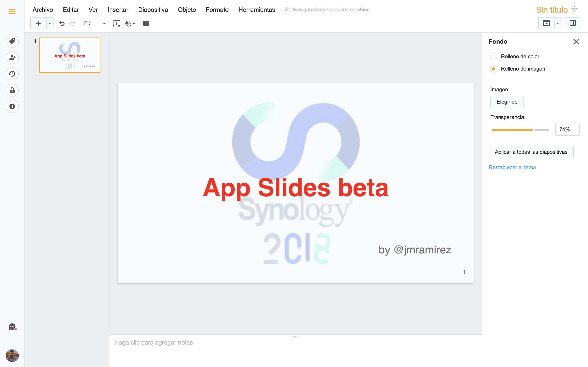Start slideshow with the present icon
Viewport: 588px width, 367px height.
point(546,23)
